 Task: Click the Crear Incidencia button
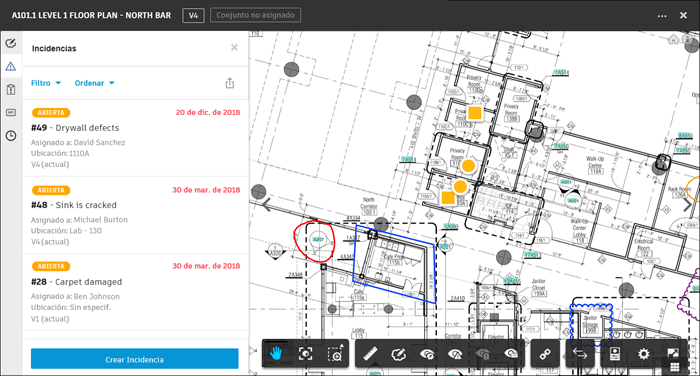[134, 359]
